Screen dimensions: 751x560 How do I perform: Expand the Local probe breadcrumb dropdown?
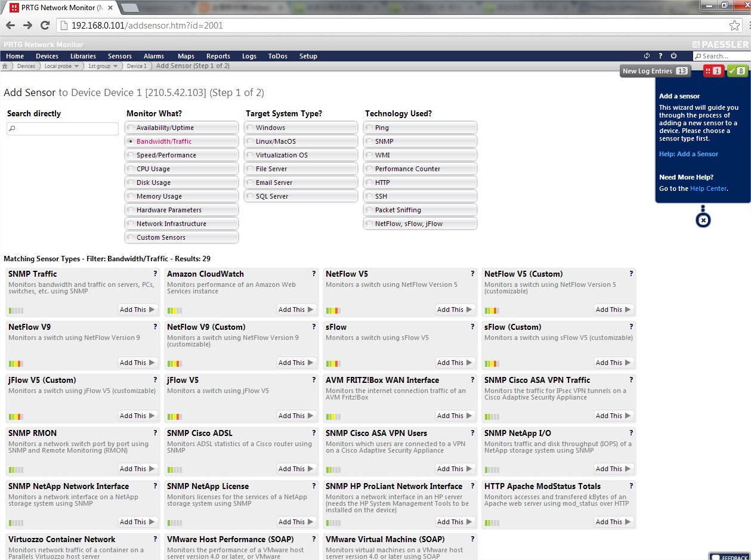76,66
